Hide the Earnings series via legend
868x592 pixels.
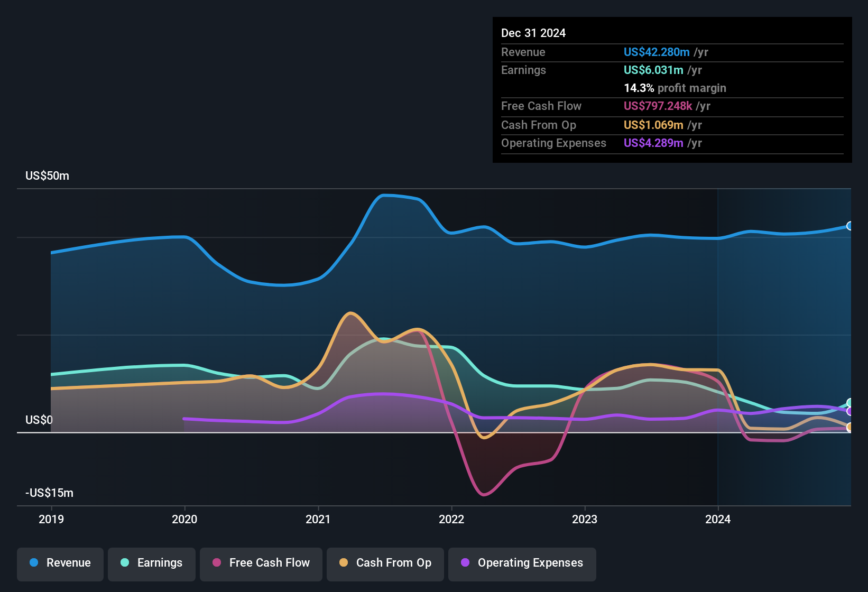pos(152,563)
